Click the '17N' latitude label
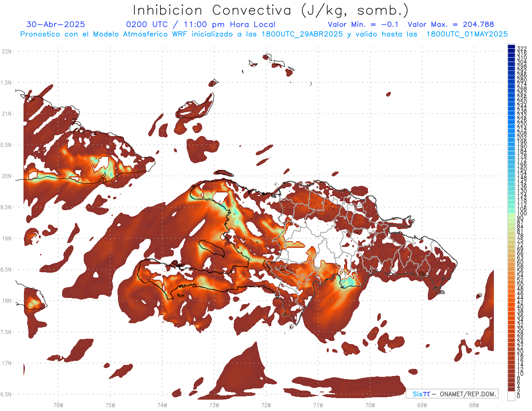This screenshot has width=532, height=411. pos(7,363)
